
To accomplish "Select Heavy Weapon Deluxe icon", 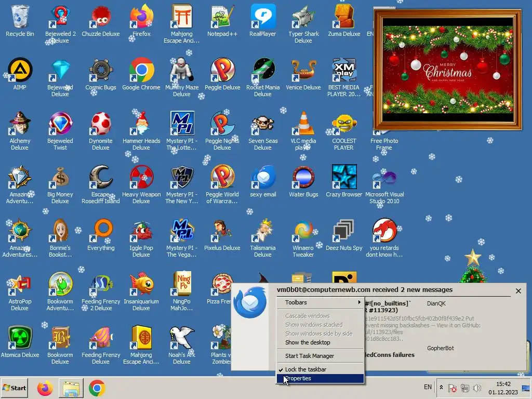I will (141, 185).
